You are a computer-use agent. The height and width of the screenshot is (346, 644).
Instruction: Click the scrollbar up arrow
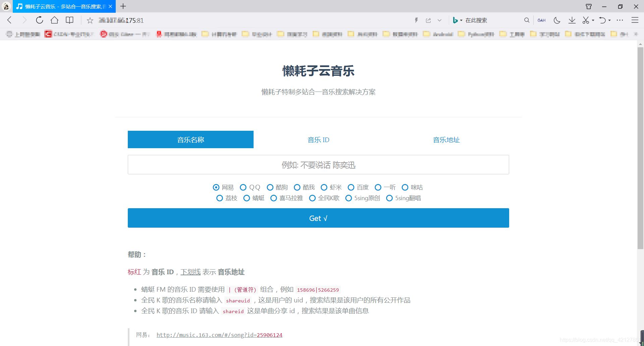coord(640,44)
